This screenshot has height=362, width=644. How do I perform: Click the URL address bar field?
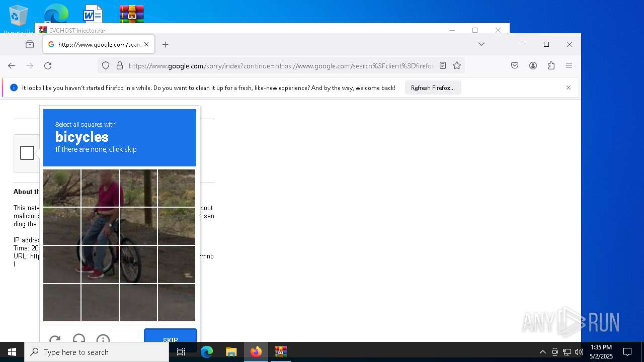tap(281, 66)
